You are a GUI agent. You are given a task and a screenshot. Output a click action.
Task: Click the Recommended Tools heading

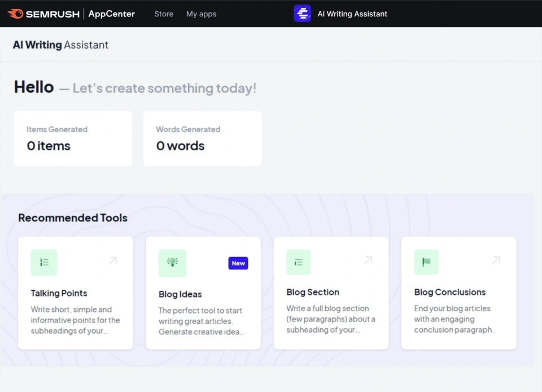click(73, 218)
